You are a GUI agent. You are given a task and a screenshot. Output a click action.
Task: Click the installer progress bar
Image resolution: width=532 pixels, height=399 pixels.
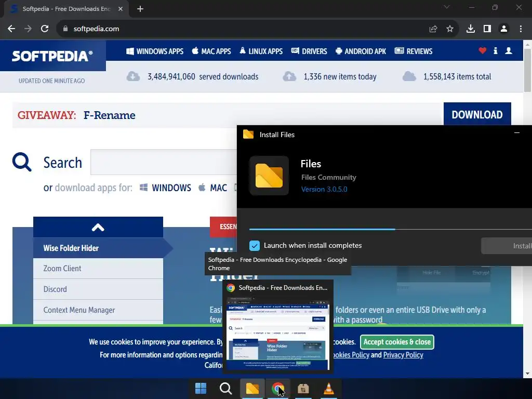391,229
